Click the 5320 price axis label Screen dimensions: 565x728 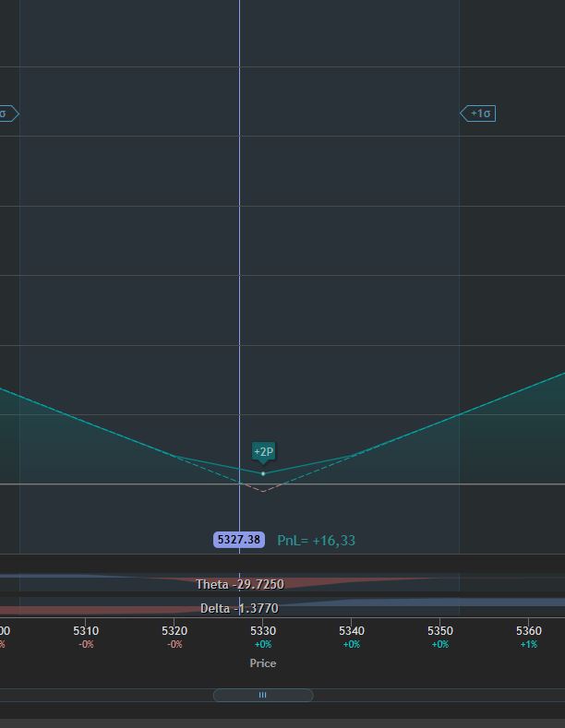coord(174,630)
